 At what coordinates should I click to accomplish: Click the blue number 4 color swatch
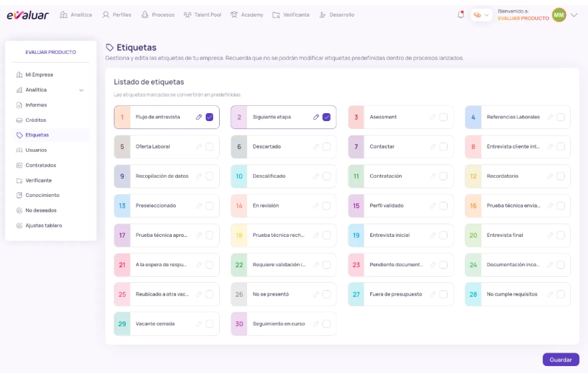(473, 117)
